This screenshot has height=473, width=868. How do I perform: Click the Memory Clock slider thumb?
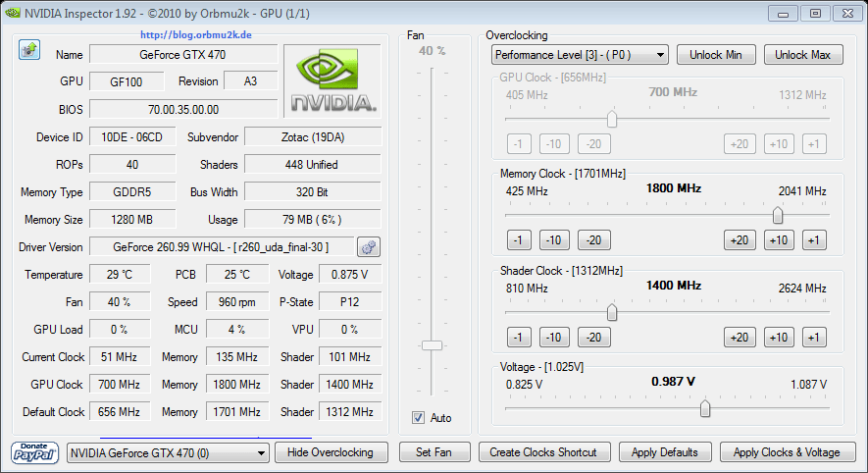point(778,215)
